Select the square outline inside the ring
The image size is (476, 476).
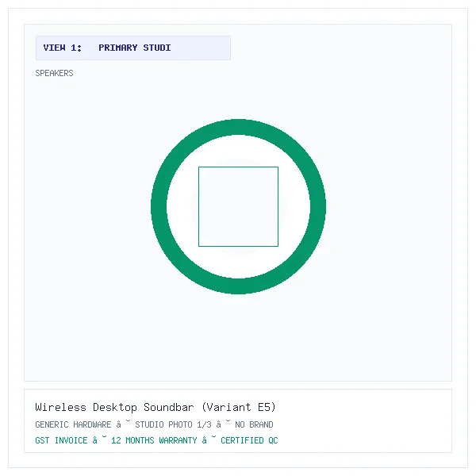(238, 206)
